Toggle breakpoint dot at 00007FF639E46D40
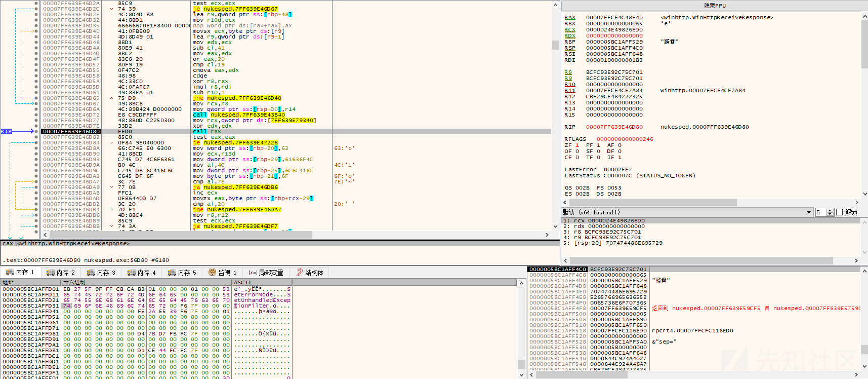The width and height of the screenshot is (868, 379). tap(36, 31)
